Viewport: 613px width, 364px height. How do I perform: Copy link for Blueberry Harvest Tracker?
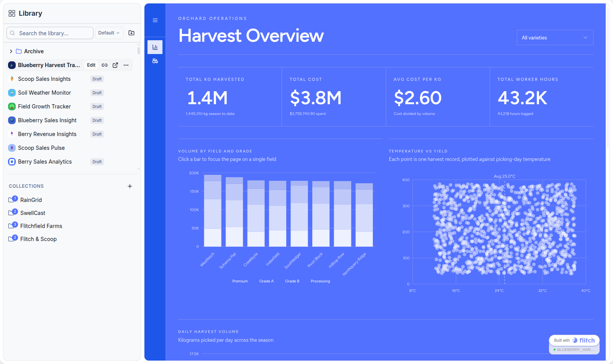[105, 65]
